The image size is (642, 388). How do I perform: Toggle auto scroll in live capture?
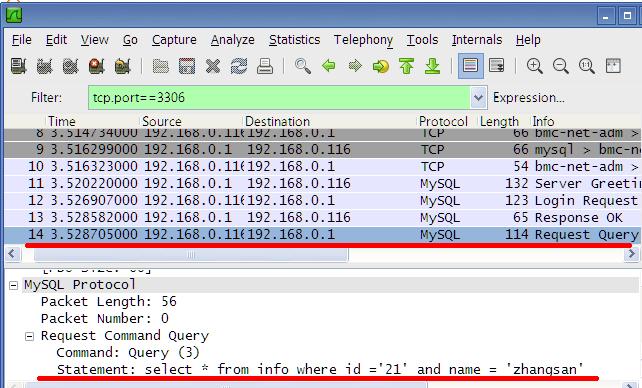(496, 65)
